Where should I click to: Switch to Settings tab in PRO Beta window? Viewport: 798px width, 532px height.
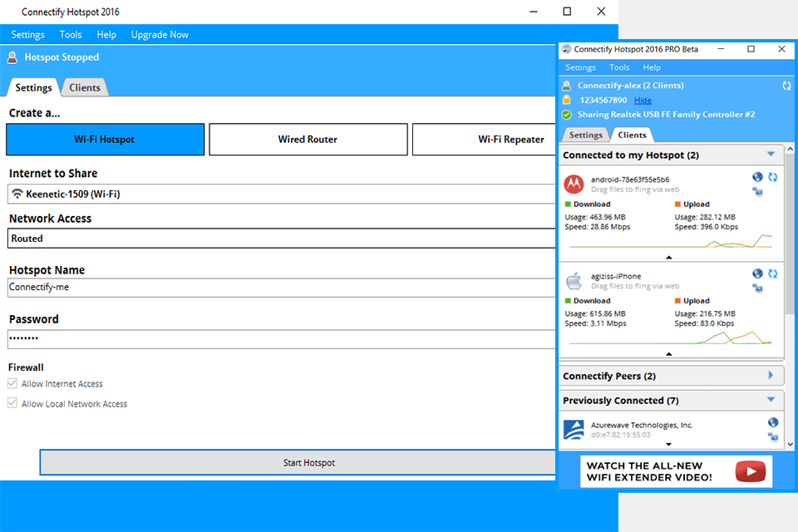[585, 135]
